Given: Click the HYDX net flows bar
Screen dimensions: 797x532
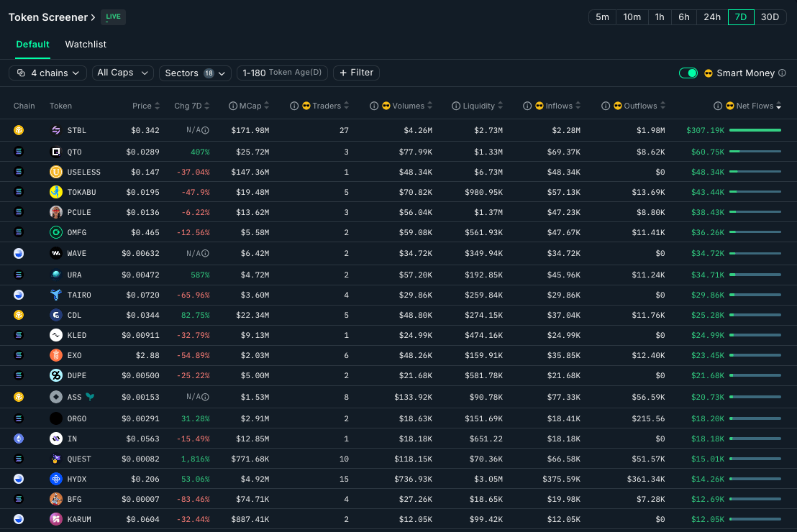Looking at the screenshot, I should pyautogui.click(x=755, y=479).
